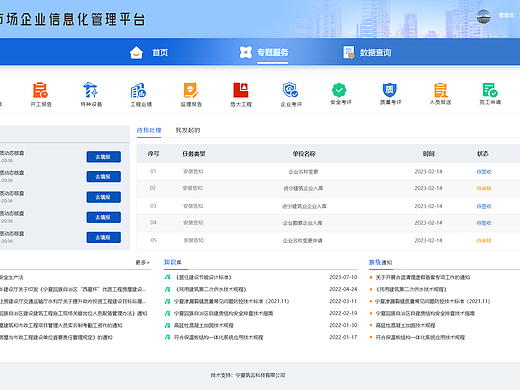The image size is (520, 390).
Task: Open last 系统通知 item 一体化系统应用技术规程
Action: click(x=420, y=337)
